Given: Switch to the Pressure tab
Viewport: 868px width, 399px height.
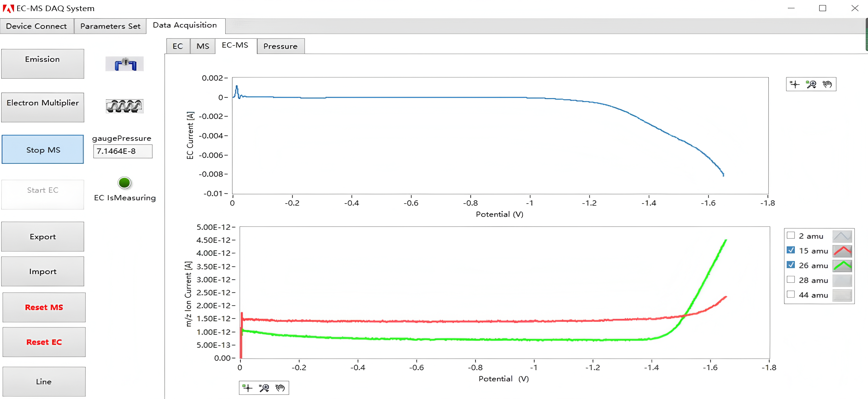Looking at the screenshot, I should point(280,46).
